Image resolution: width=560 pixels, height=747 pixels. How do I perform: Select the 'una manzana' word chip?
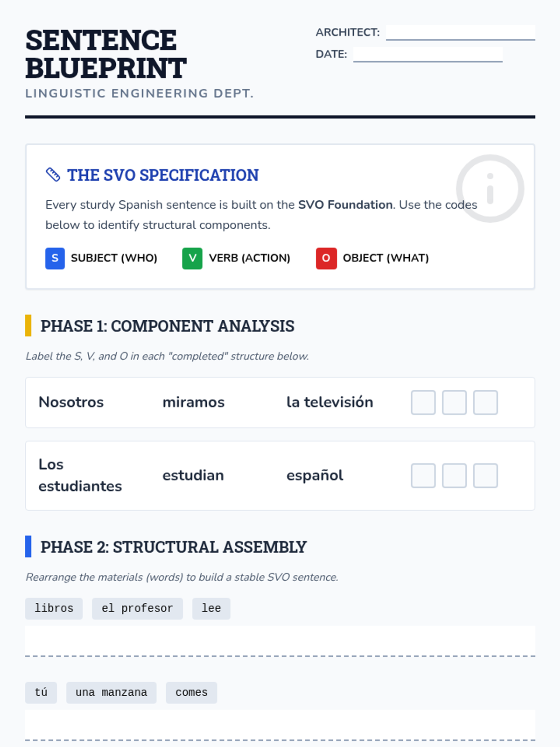click(x=111, y=692)
